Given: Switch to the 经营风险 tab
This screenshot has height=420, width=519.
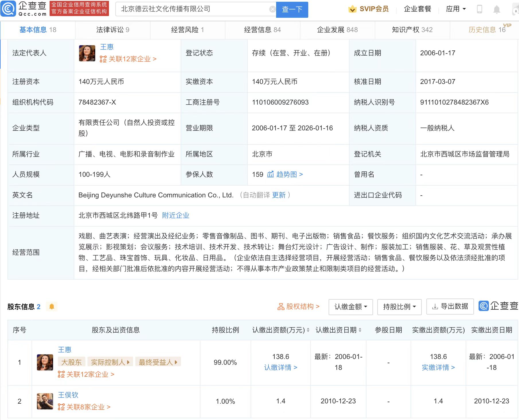Looking at the screenshot, I should pos(188,30).
